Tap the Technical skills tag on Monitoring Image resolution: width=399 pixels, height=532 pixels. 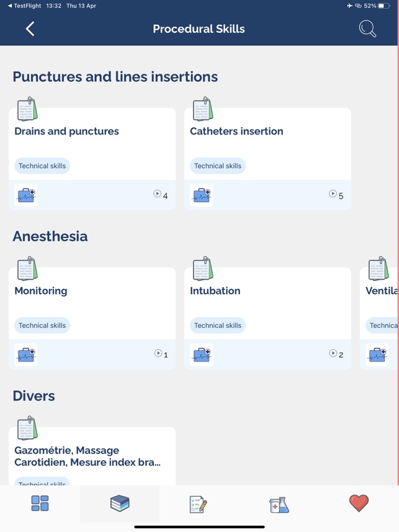[42, 326]
